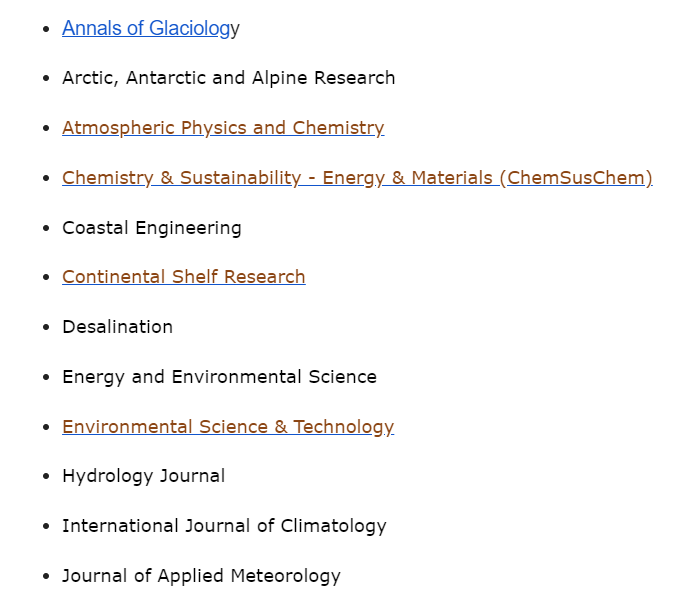The width and height of the screenshot is (687, 598).
Task: Click the bullet before Coastal Engineering
Action: (x=45, y=229)
